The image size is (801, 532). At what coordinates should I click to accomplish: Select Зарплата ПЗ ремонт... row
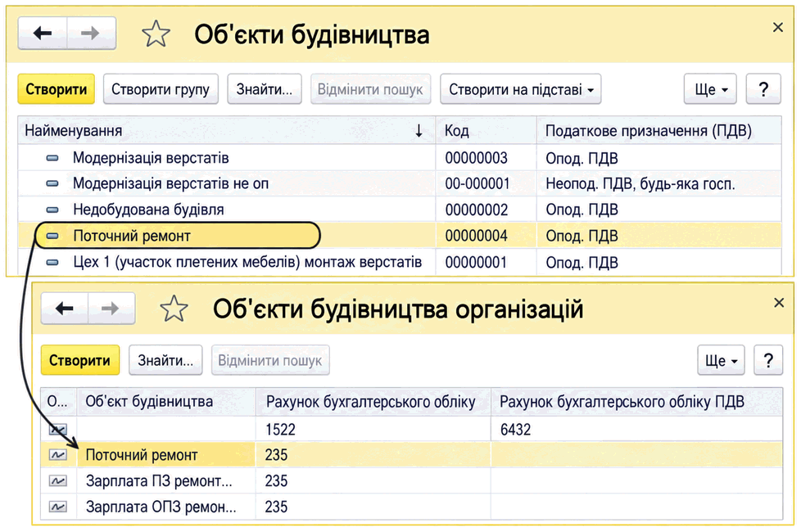point(159,481)
